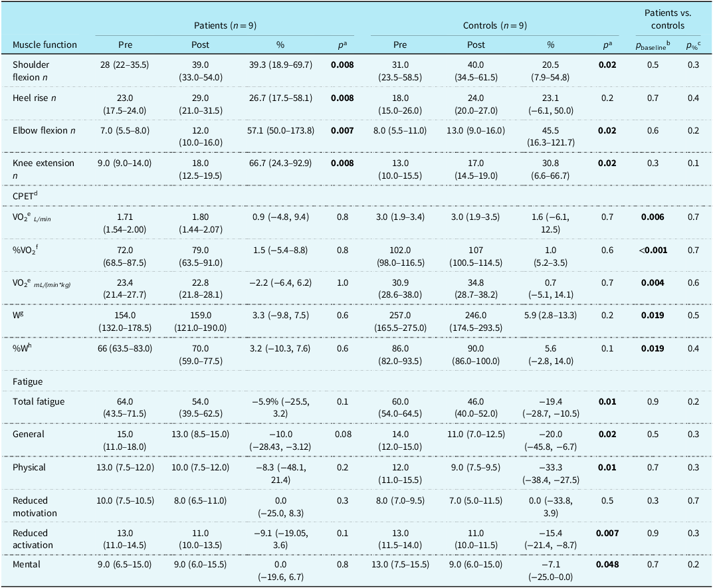Click the CPET section heading
Image resolution: width=713 pixels, height=588 pixels.
point(25,195)
